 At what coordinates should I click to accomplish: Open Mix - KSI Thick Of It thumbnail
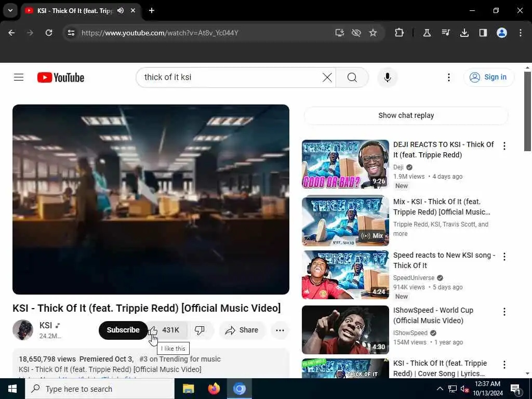[345, 221]
